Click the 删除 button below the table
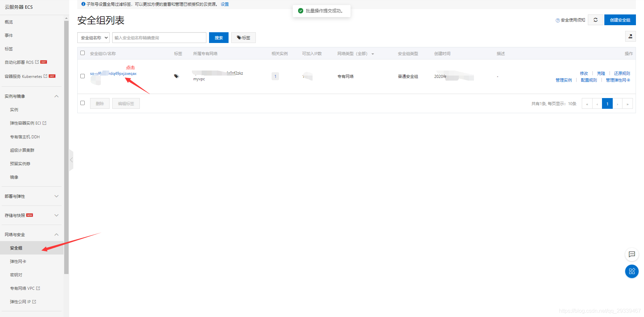The image size is (644, 317). pos(100,103)
